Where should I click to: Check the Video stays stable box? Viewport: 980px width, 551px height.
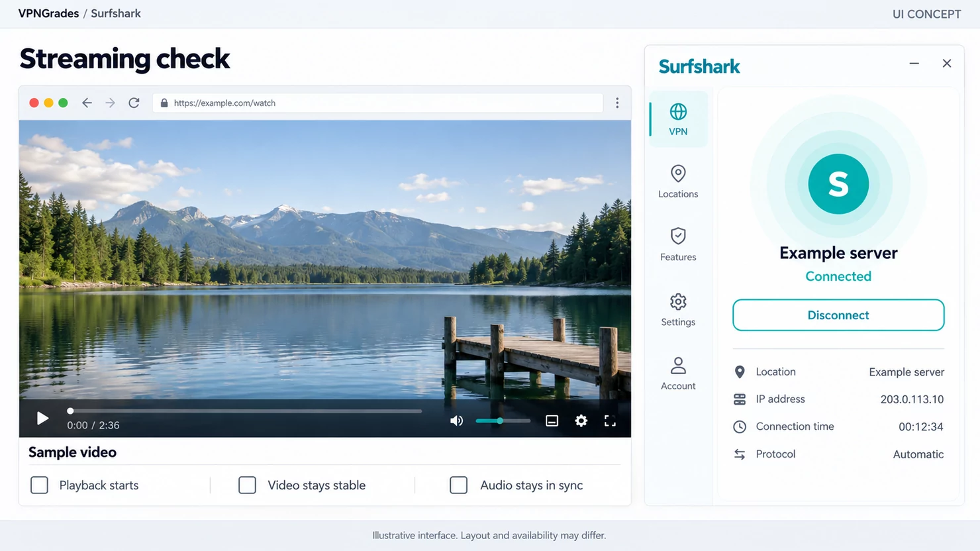tap(247, 485)
